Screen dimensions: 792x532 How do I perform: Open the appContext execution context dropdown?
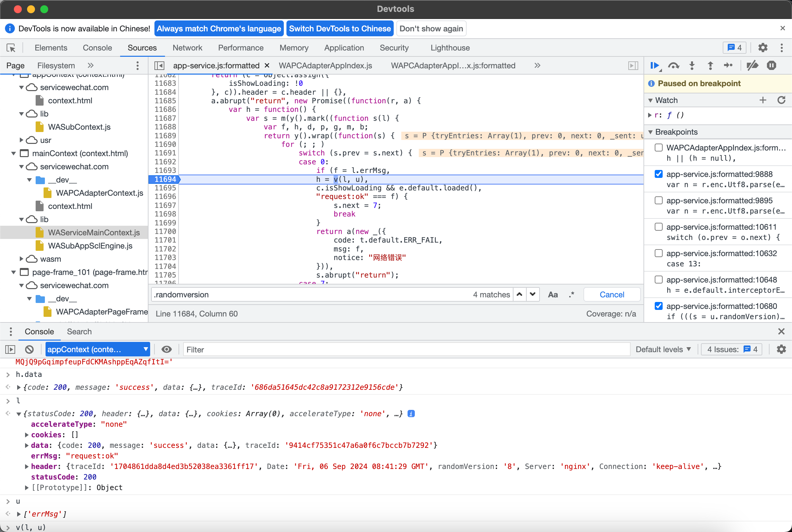pyautogui.click(x=98, y=349)
